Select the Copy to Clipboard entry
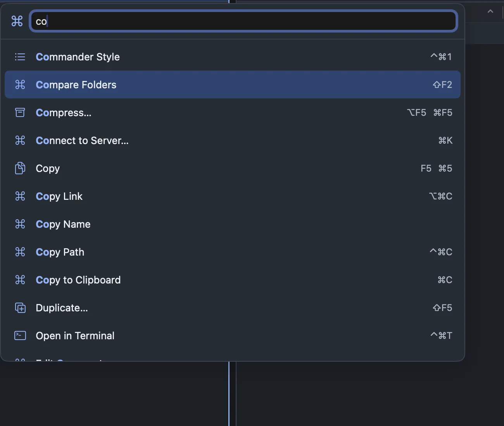 pos(233,280)
